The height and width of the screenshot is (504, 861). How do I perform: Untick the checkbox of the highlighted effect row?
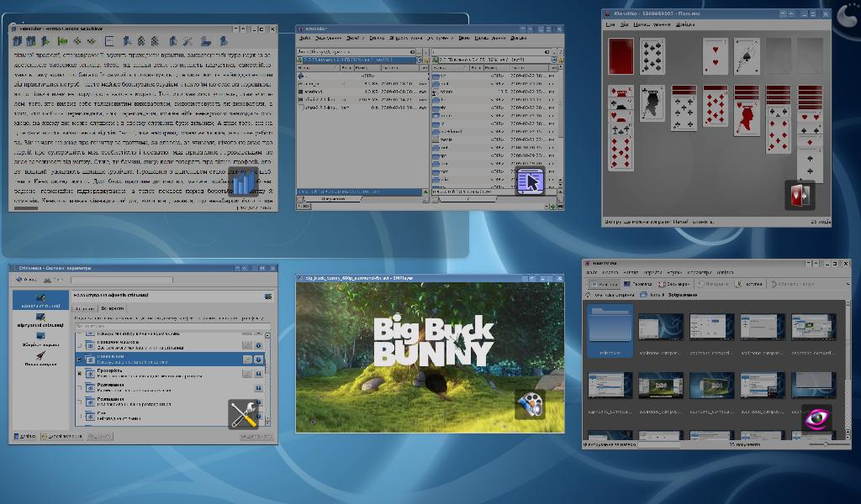tap(80, 360)
